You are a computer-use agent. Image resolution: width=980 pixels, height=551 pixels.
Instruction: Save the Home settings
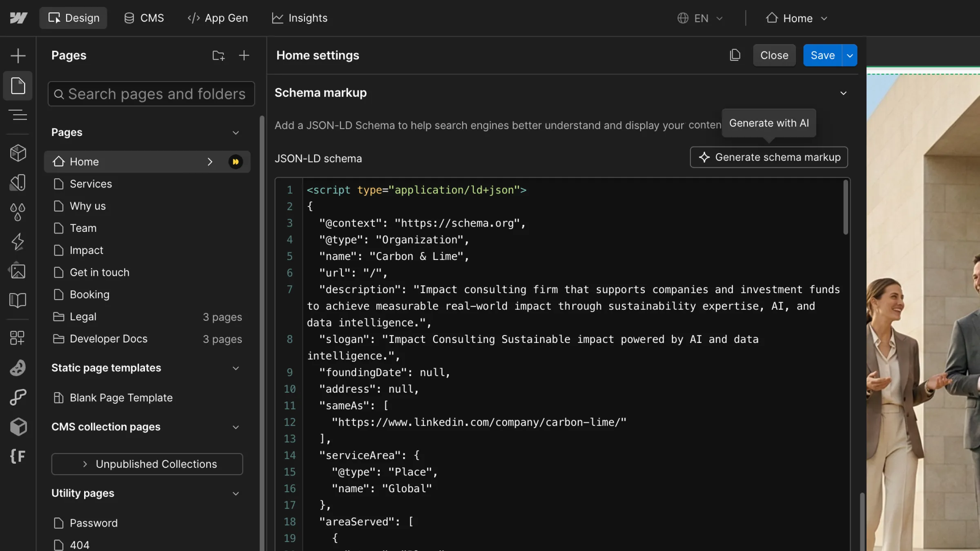[x=822, y=55]
